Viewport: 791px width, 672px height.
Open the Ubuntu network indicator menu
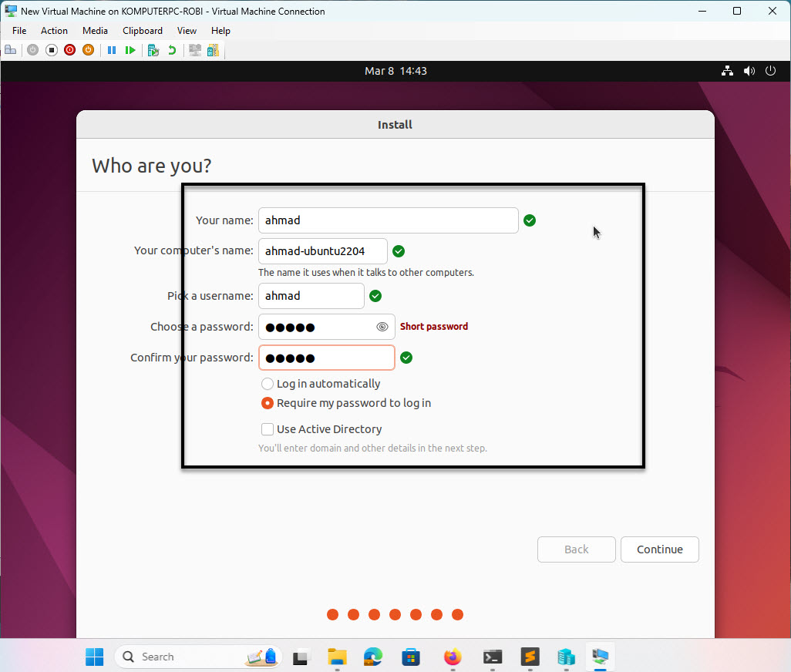pos(727,70)
